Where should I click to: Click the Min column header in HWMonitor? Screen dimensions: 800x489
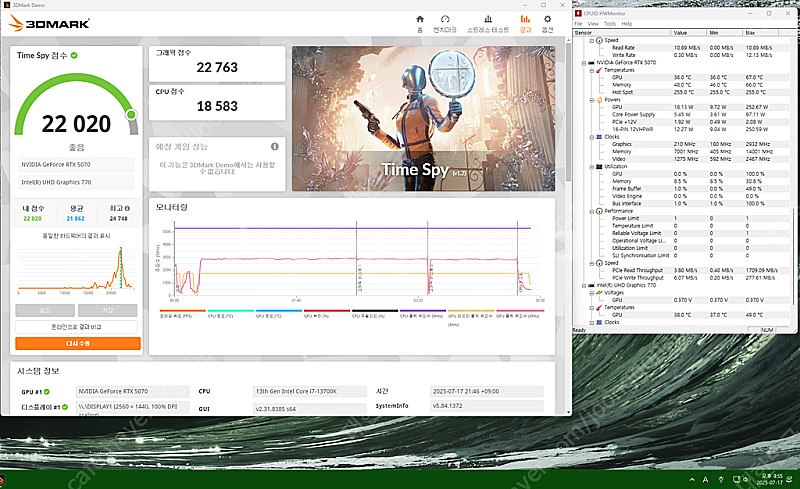(724, 33)
